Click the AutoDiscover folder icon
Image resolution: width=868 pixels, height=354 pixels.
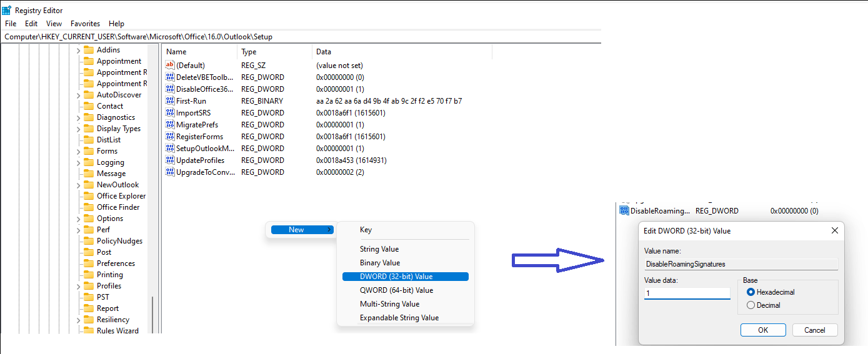(x=88, y=95)
